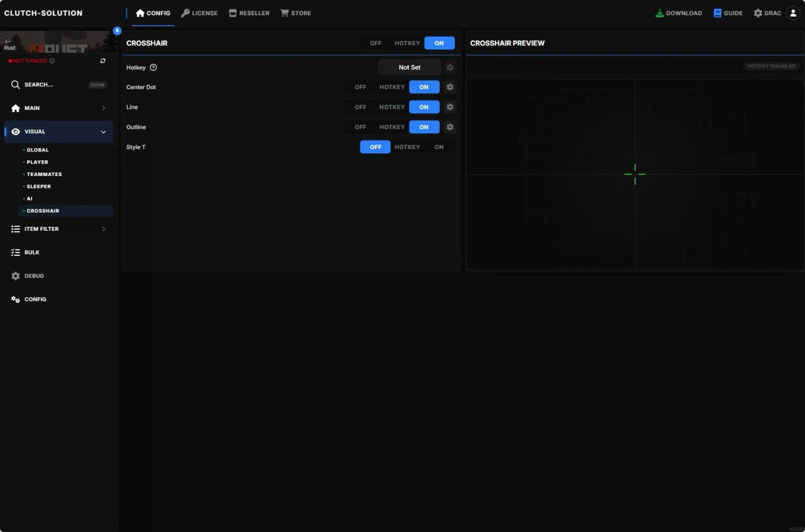Open Center Dot settings gear

click(450, 87)
